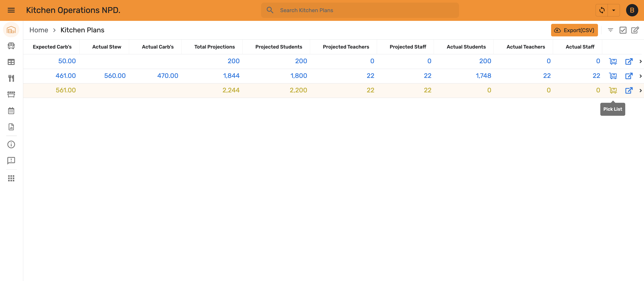Open the store front icon in sidebar
The width and height of the screenshot is (644, 281).
pyautogui.click(x=11, y=95)
